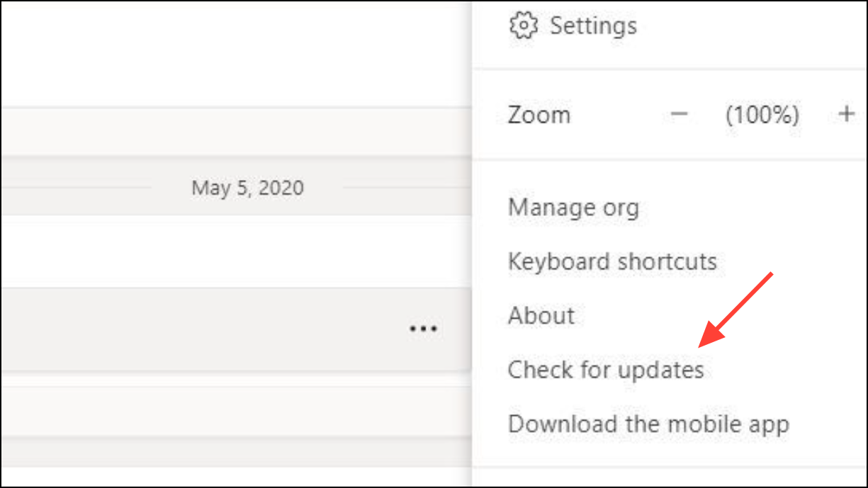
Task: Click the May 5, 2020 date divider
Action: pos(247,188)
